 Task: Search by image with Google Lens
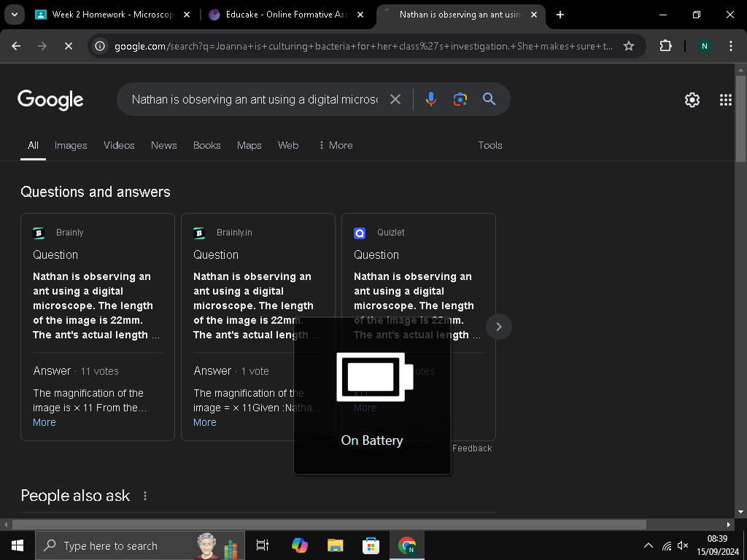[460, 99]
